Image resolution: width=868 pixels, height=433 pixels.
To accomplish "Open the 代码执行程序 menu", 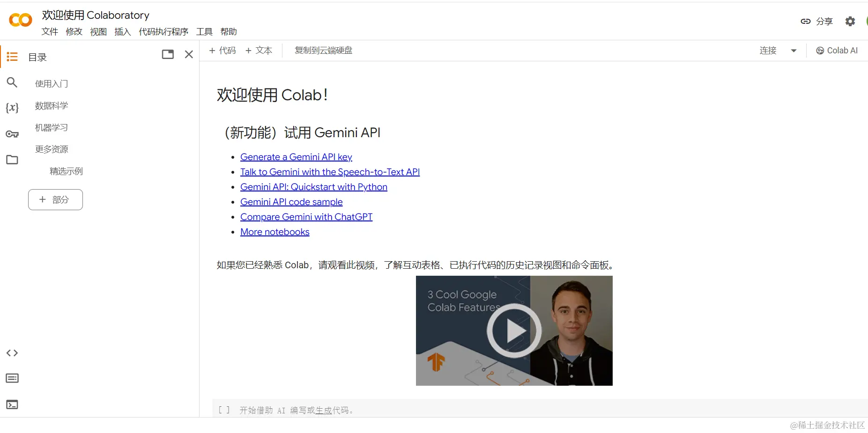I will click(163, 31).
